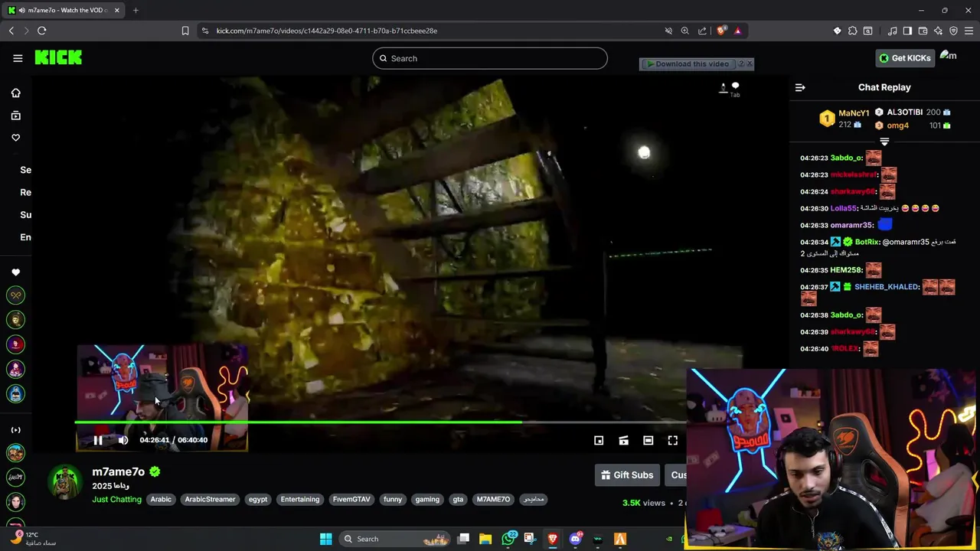The width and height of the screenshot is (980, 551).
Task: Open Brave Leo AI sparkle icon
Action: [938, 31]
